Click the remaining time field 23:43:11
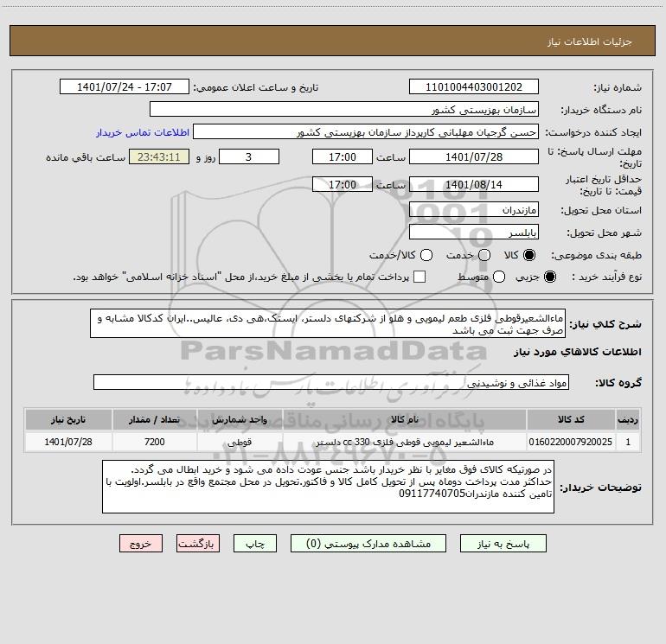This screenshot has height=644, width=666. (x=159, y=156)
